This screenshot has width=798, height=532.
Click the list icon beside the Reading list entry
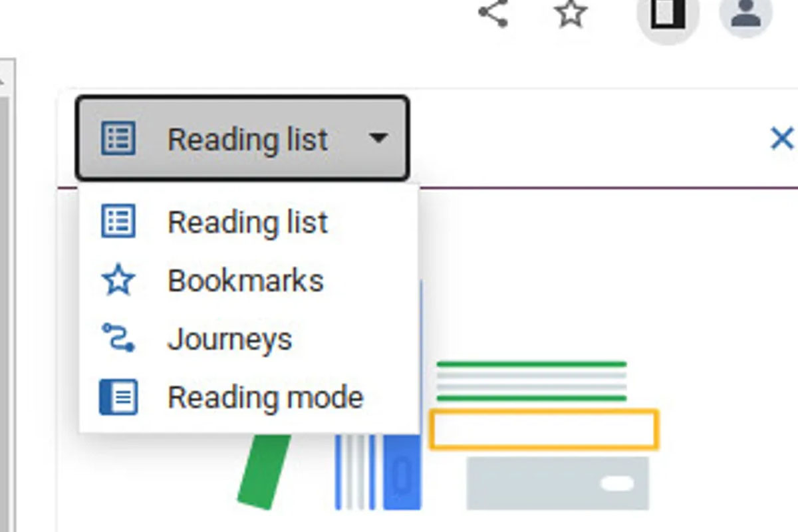120,222
